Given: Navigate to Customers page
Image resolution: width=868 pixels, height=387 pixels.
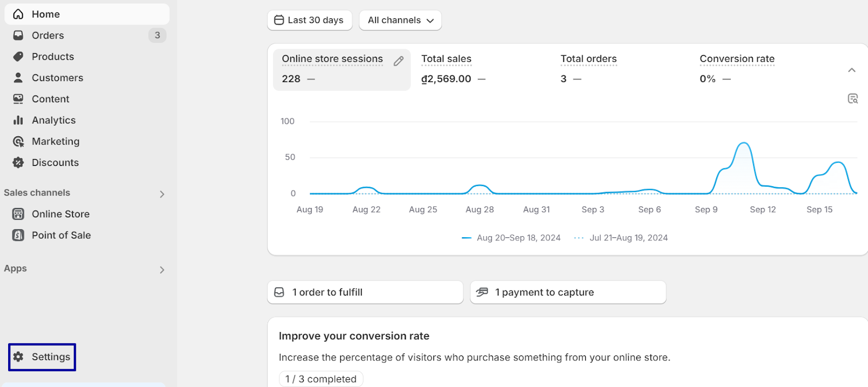Looking at the screenshot, I should [x=87, y=78].
